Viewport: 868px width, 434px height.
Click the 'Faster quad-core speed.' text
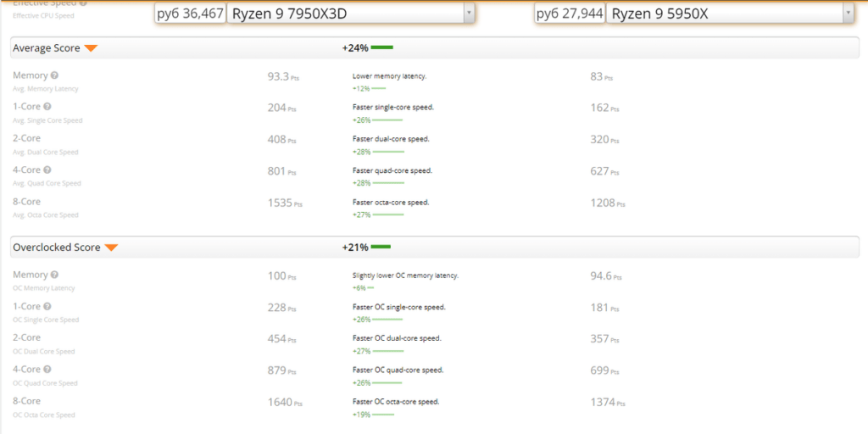click(x=392, y=170)
